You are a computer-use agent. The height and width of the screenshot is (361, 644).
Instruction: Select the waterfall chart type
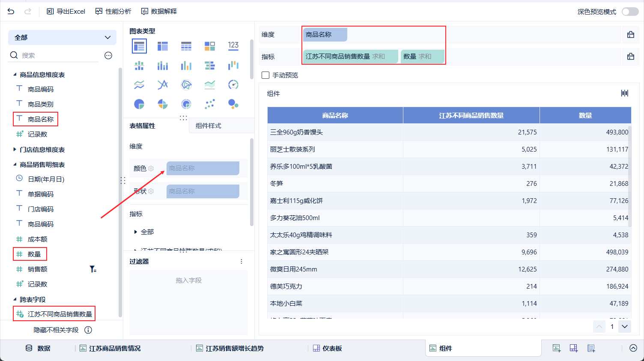(233, 66)
